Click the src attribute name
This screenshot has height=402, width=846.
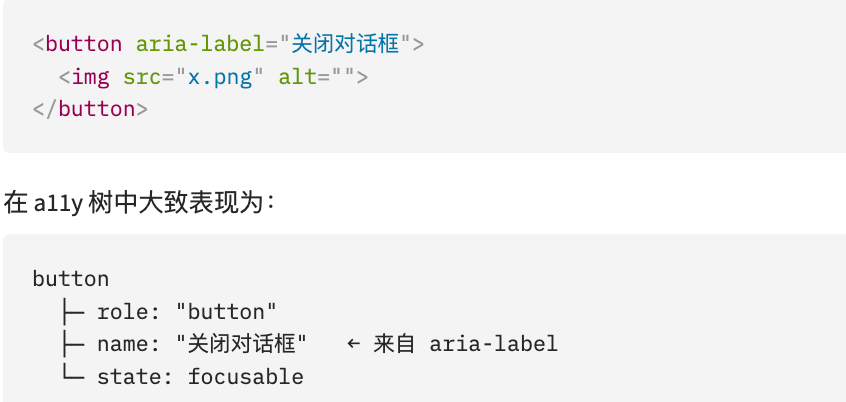pos(142,77)
